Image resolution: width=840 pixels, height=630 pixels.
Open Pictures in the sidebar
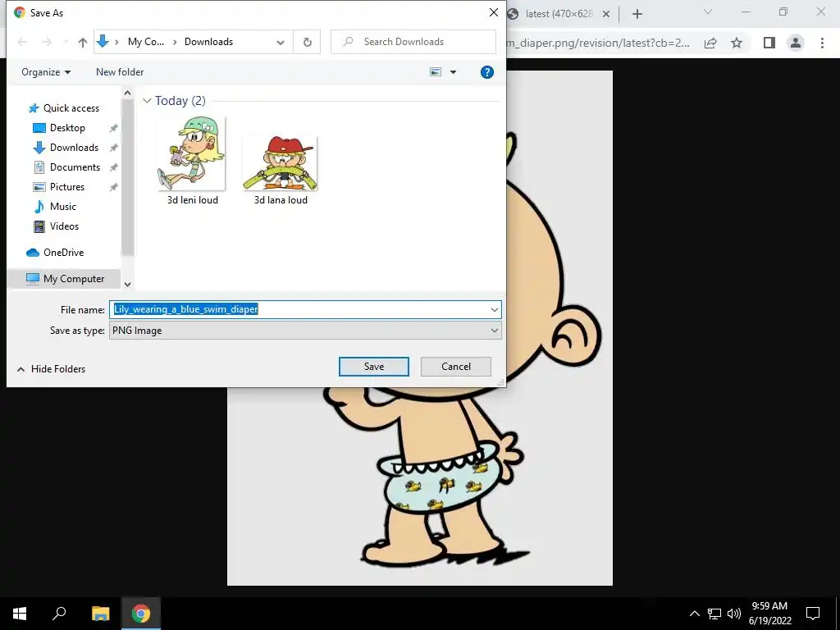pos(67,187)
